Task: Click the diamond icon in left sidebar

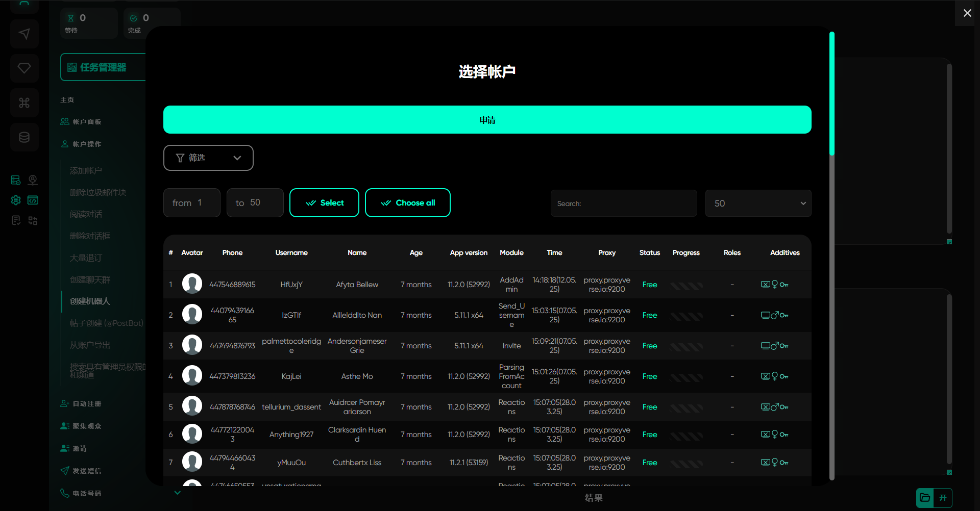Action: click(x=24, y=68)
